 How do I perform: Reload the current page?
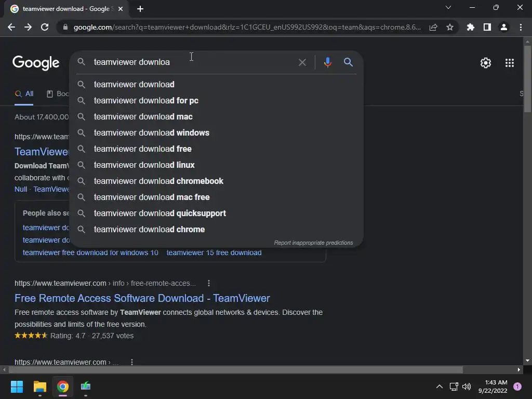(45, 27)
